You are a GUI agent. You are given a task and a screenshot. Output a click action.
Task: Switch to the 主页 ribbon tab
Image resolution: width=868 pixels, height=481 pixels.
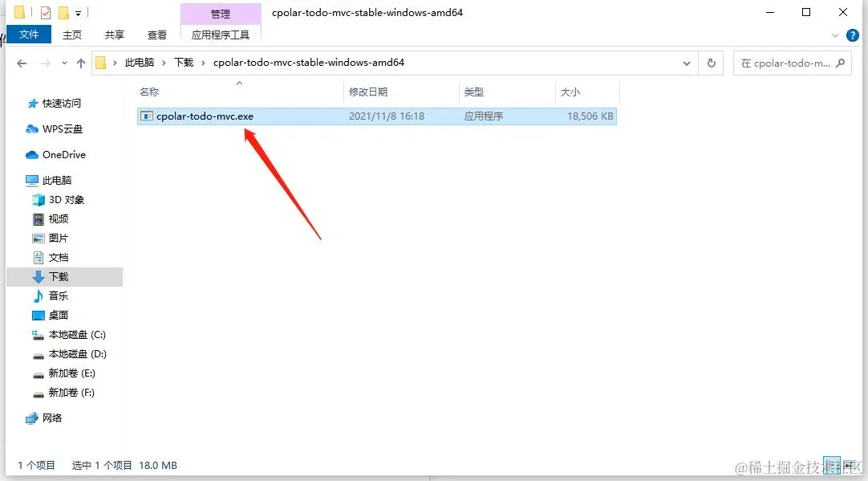click(x=72, y=35)
